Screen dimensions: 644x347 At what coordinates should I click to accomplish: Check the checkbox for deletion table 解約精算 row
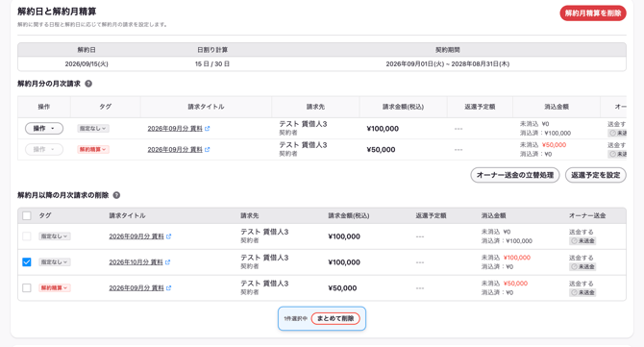pos(27,287)
